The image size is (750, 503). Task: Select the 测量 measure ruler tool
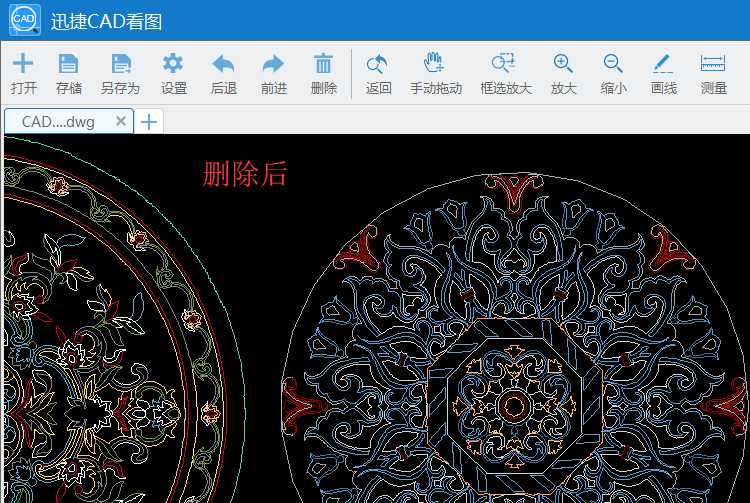[713, 63]
